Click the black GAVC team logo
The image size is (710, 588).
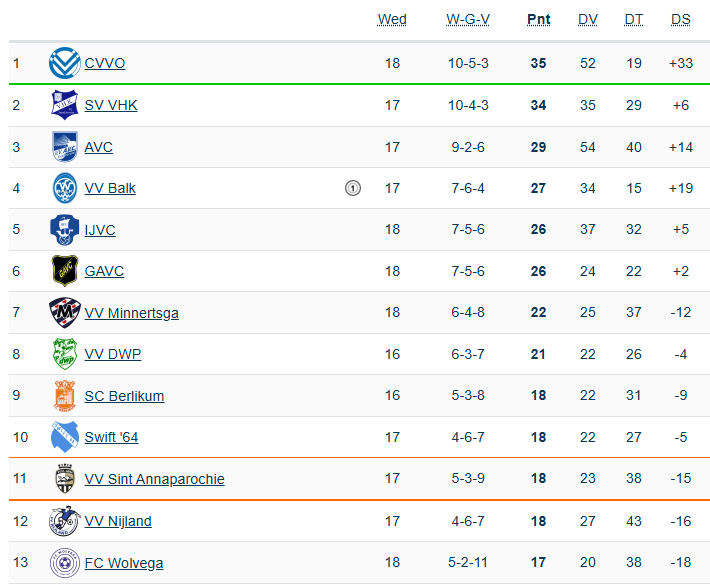65,271
